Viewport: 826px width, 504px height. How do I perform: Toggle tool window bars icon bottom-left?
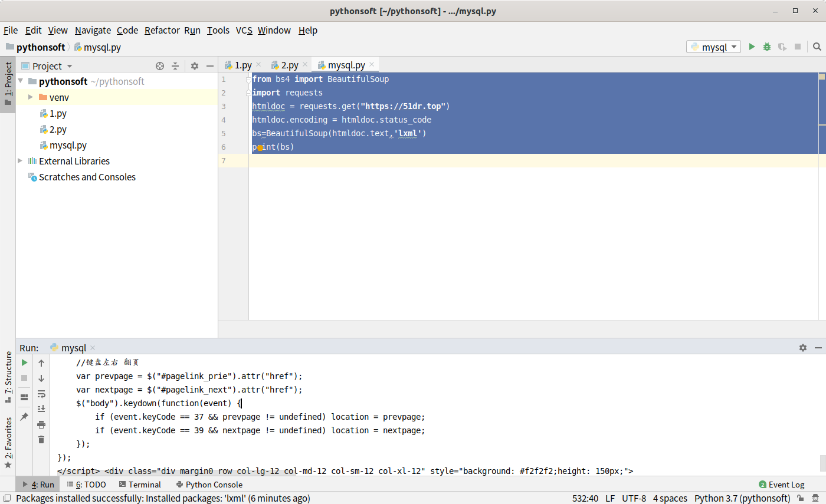click(7, 498)
